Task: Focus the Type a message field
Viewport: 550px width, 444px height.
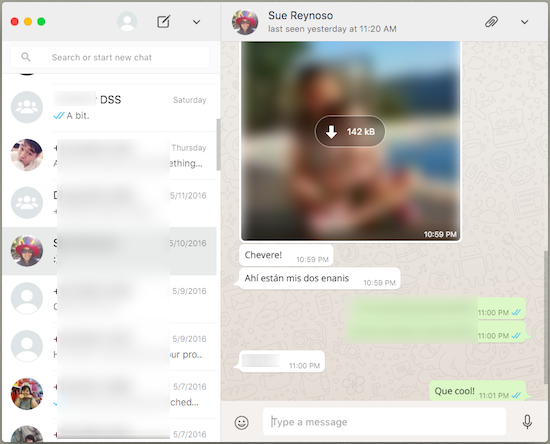Action: pyautogui.click(x=384, y=422)
